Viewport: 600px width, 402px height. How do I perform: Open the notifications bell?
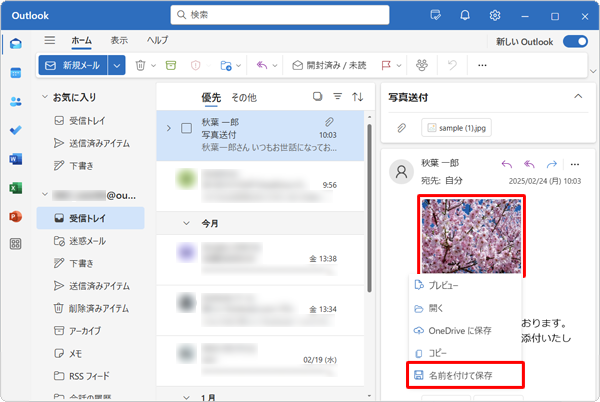465,15
